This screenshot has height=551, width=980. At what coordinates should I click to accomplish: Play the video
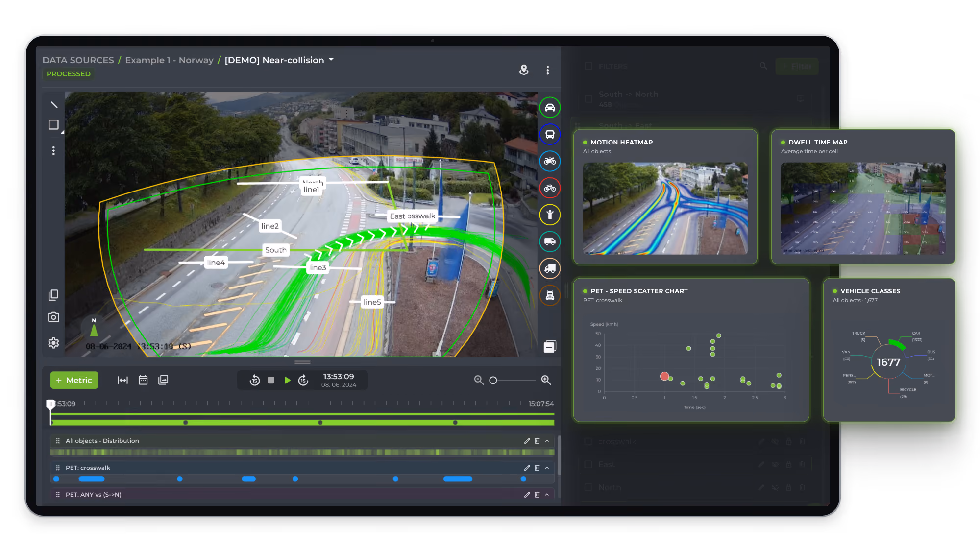pos(288,380)
